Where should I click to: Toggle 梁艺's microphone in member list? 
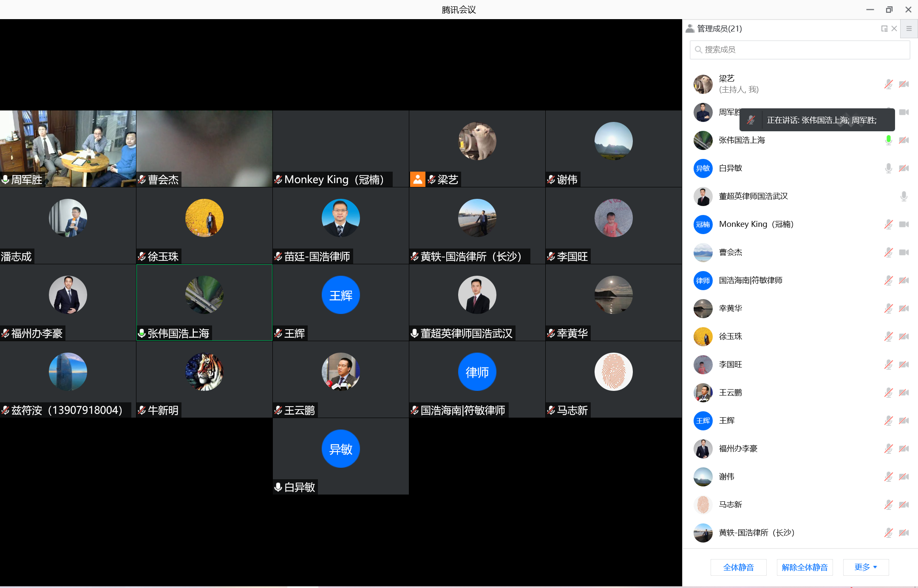(888, 84)
